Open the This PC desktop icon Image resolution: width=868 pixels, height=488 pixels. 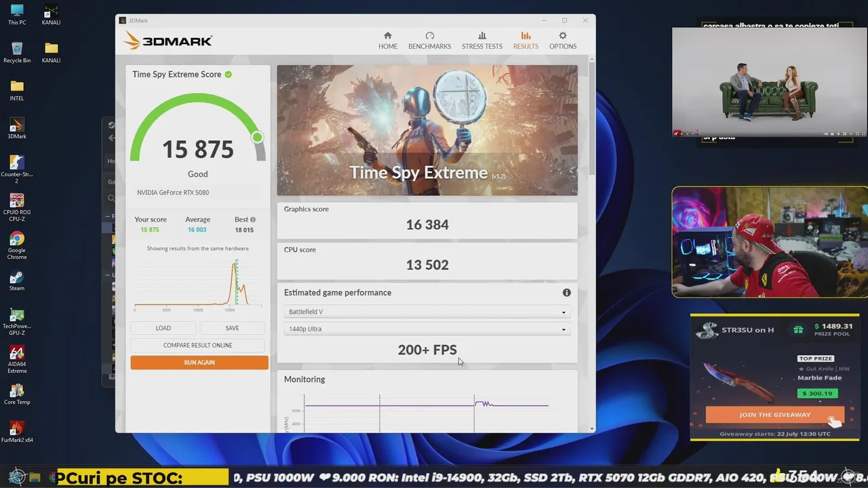point(17,15)
